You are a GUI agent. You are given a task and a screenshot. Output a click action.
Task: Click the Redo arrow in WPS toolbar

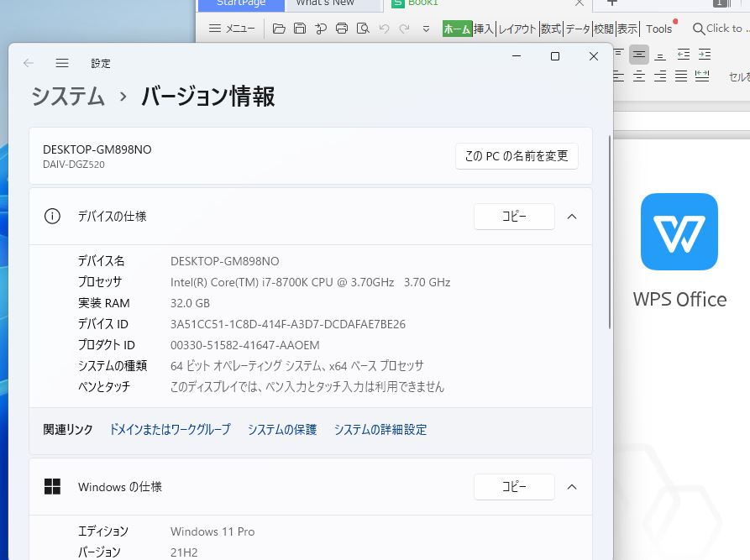click(x=405, y=29)
